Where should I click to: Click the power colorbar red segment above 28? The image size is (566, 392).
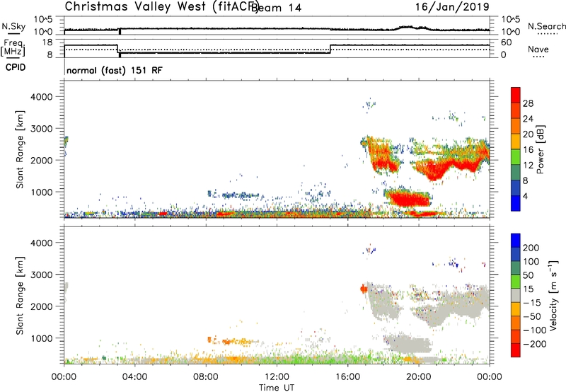516,95
